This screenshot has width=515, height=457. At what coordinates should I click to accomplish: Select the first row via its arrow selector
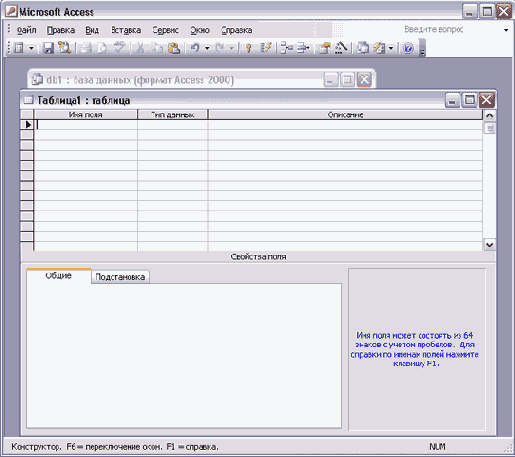point(27,125)
